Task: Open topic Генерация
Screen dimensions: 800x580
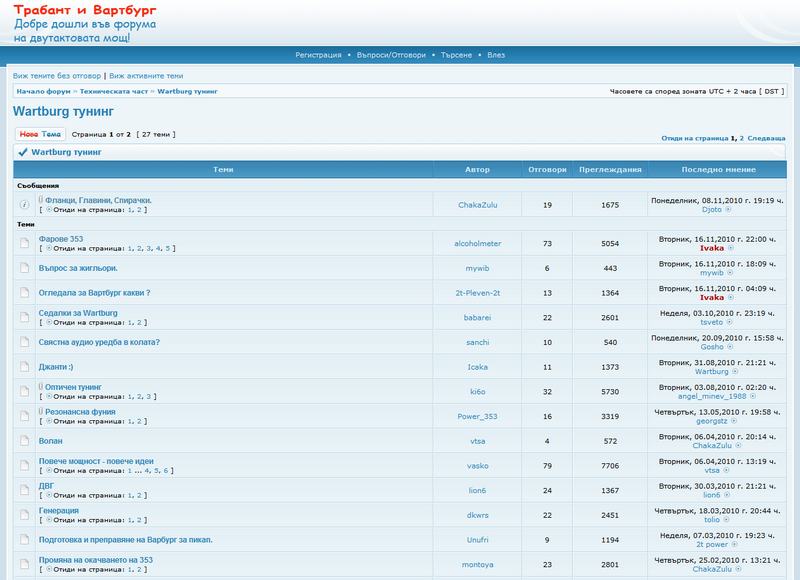Action: [59, 510]
